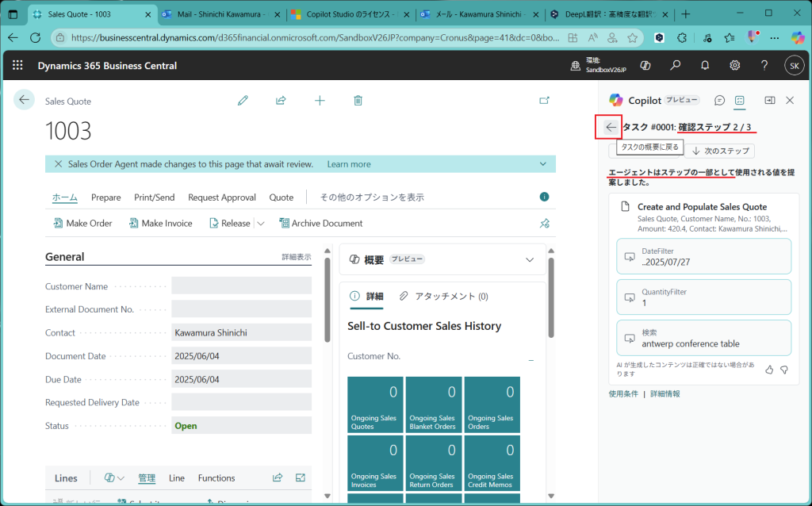Open the 管理 menu in Lines
The height and width of the screenshot is (506, 812).
tap(147, 477)
